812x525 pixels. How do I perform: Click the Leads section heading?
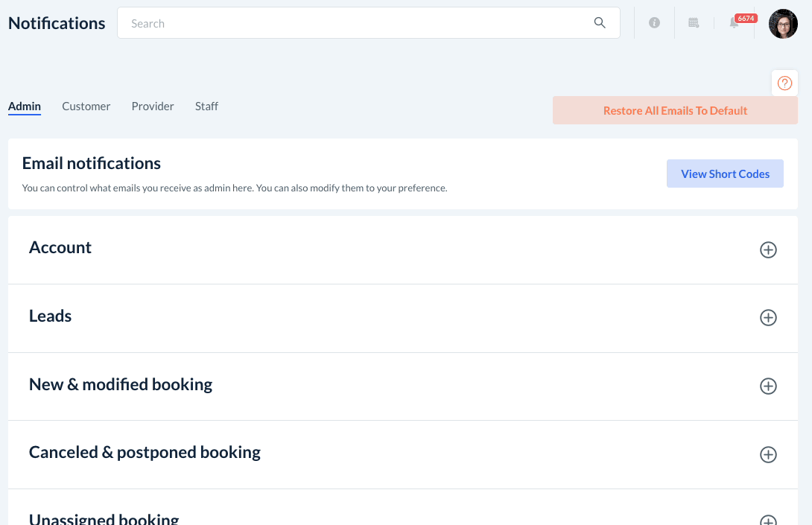tap(51, 316)
